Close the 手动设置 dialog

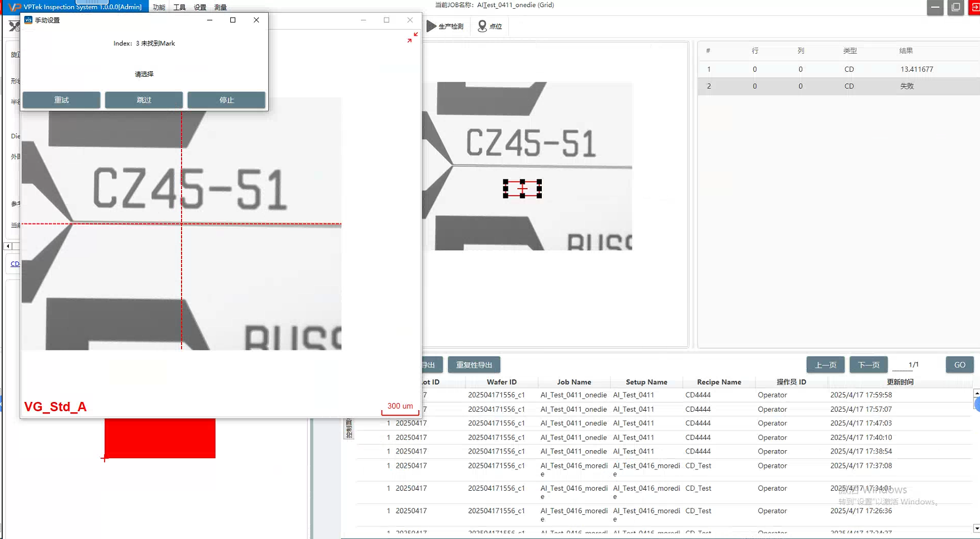coord(256,20)
